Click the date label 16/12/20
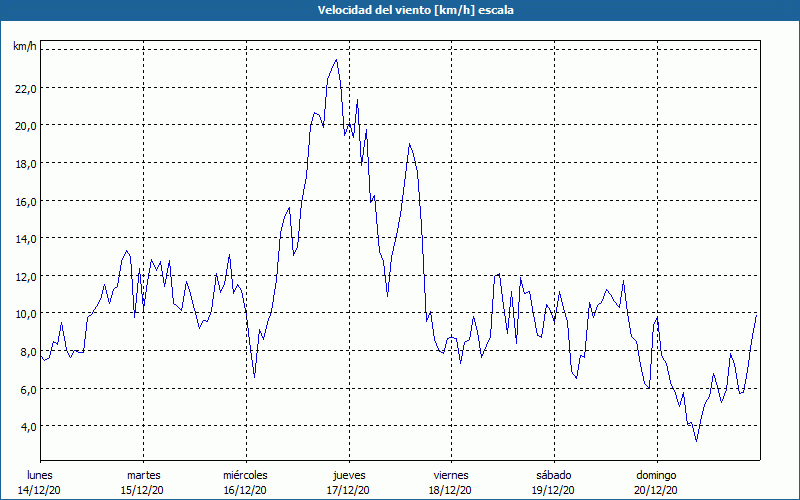 245,490
